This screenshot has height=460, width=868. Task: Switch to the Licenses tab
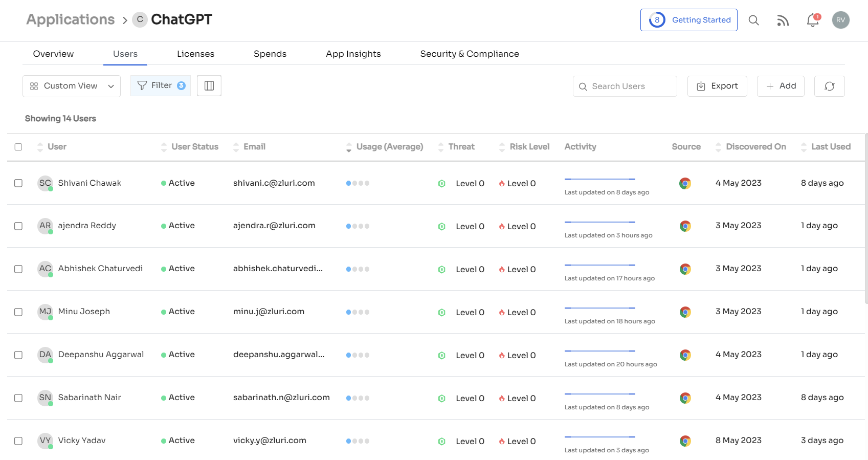[x=195, y=54]
